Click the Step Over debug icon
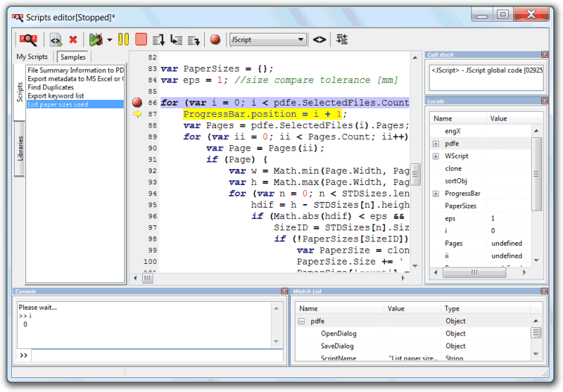This screenshot has width=563, height=392. pos(158,40)
